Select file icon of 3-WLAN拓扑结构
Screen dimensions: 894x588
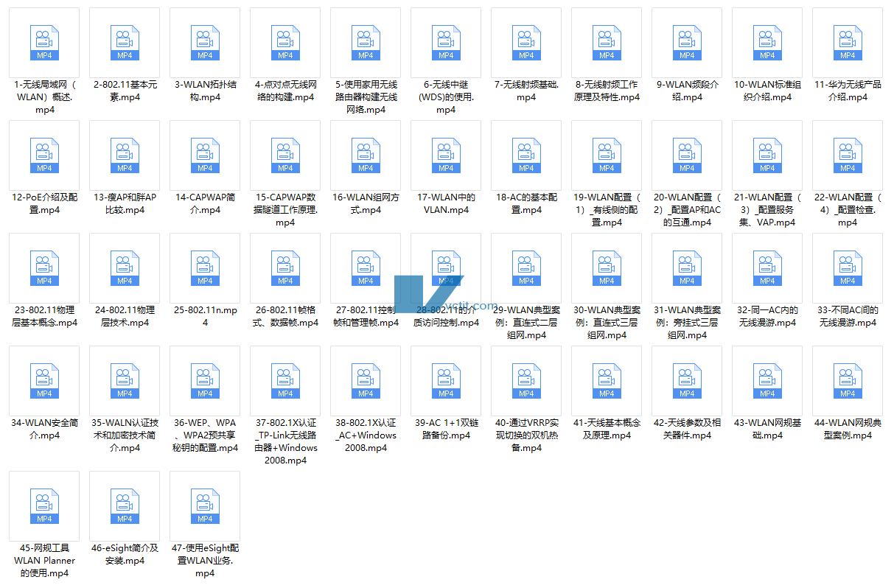[205, 43]
